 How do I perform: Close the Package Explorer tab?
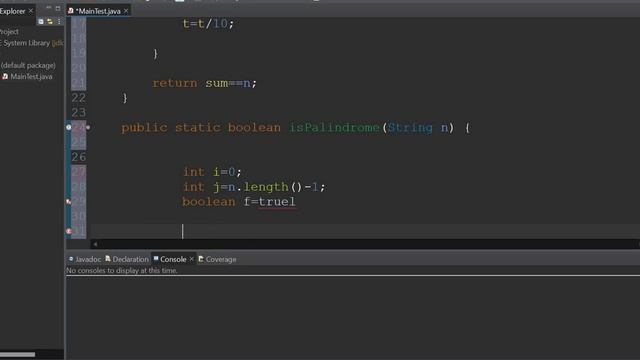31,11
